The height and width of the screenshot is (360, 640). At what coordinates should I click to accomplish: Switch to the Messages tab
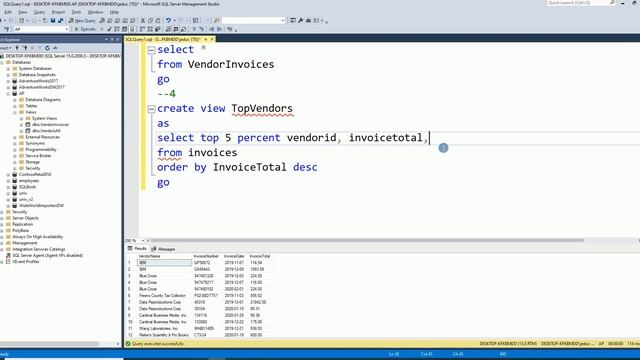[163, 249]
